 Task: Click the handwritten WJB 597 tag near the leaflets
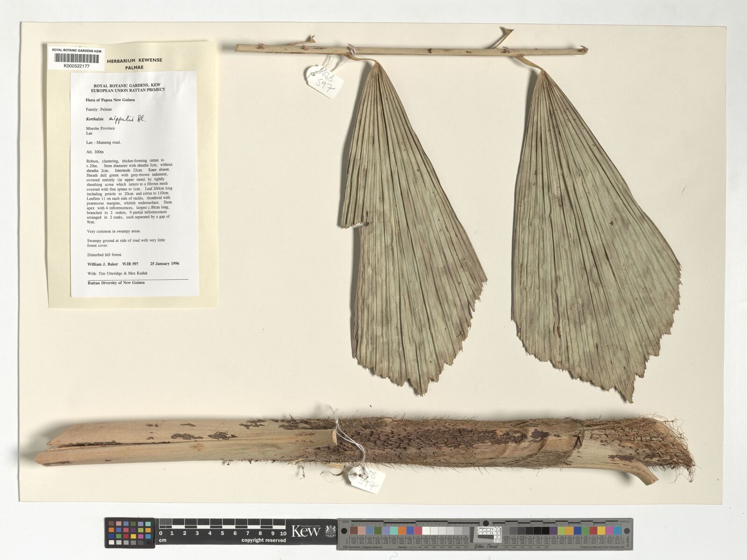[x=325, y=80]
